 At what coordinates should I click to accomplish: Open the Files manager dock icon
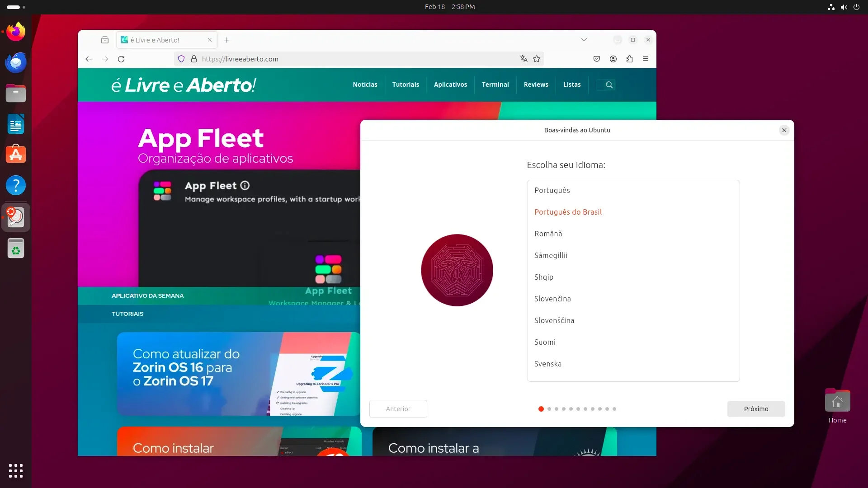pyautogui.click(x=16, y=93)
